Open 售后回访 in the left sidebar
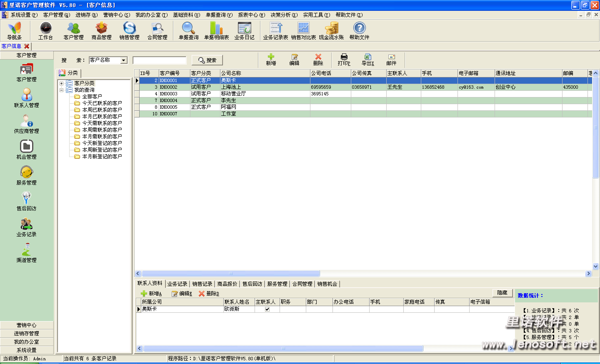The image size is (600, 364). click(26, 201)
